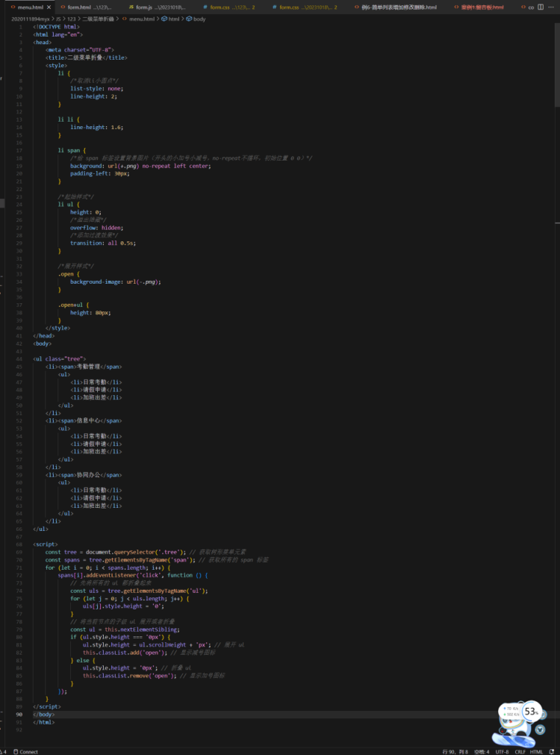The width and height of the screenshot is (560, 755).
Task: Click the line-height: 1.6; declaration
Action: (97, 127)
